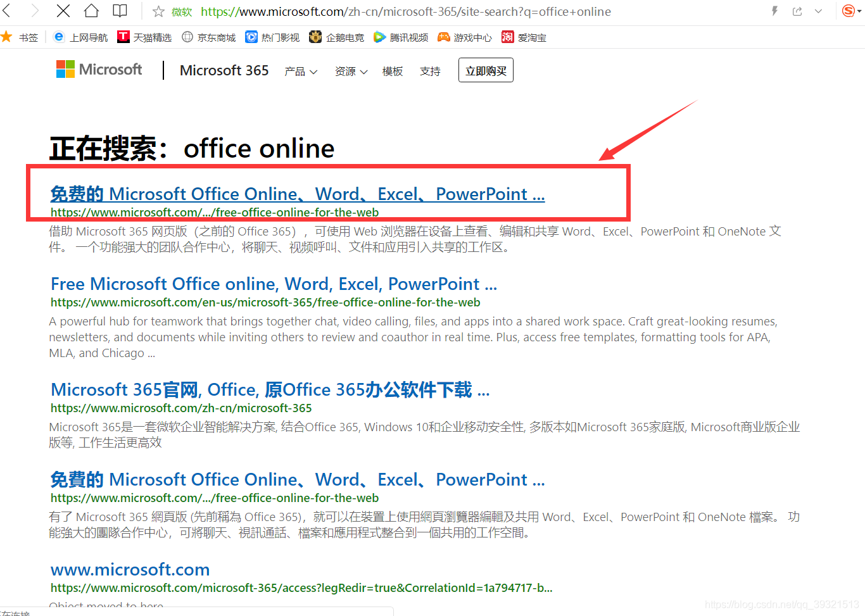Click the 立即购买 button

(x=486, y=70)
